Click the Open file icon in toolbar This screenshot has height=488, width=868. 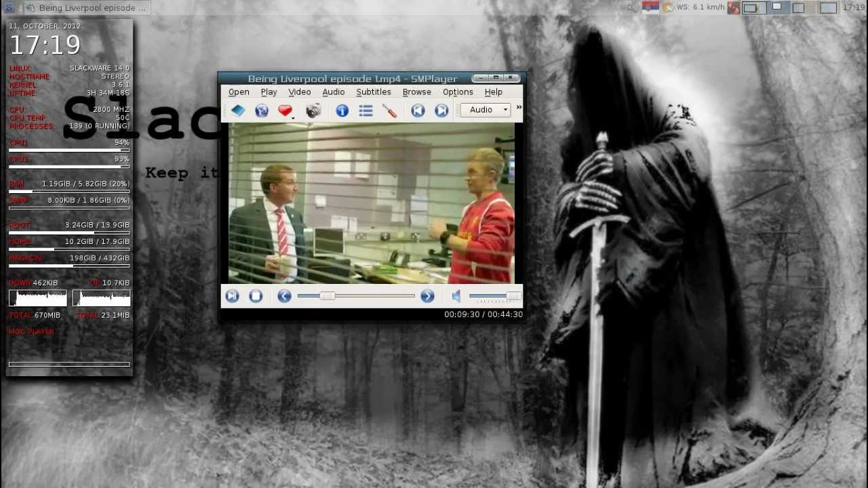click(238, 110)
